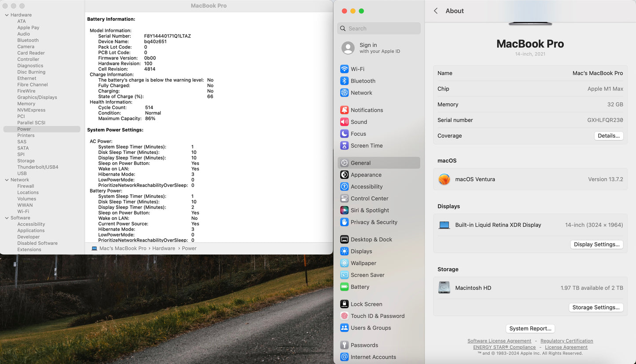Click the macOS Ventura logo icon
The width and height of the screenshot is (636, 364).
444,179
